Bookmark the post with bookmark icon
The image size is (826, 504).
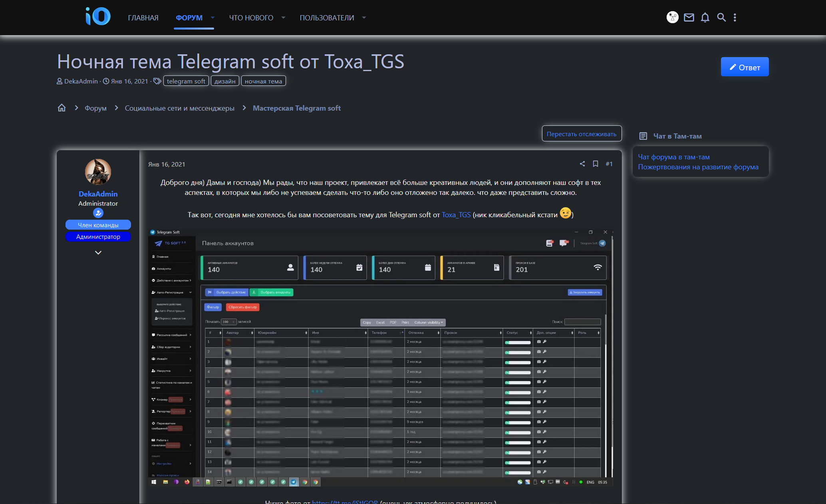coord(596,164)
